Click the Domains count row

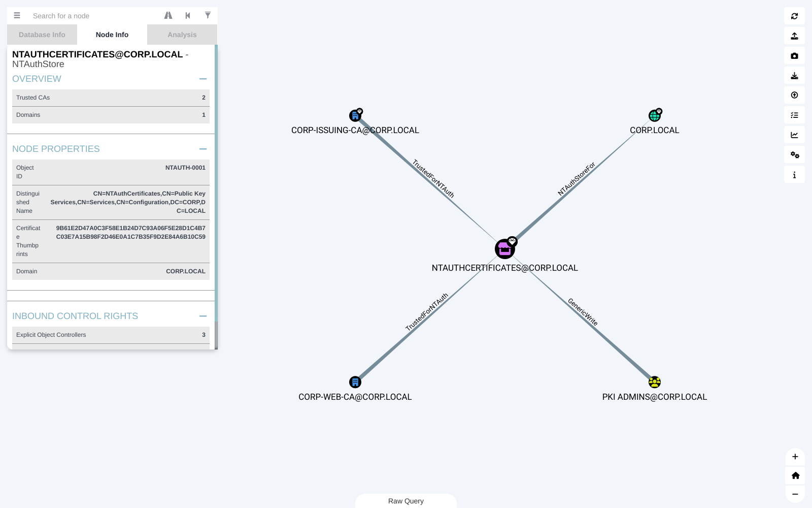[111, 115]
